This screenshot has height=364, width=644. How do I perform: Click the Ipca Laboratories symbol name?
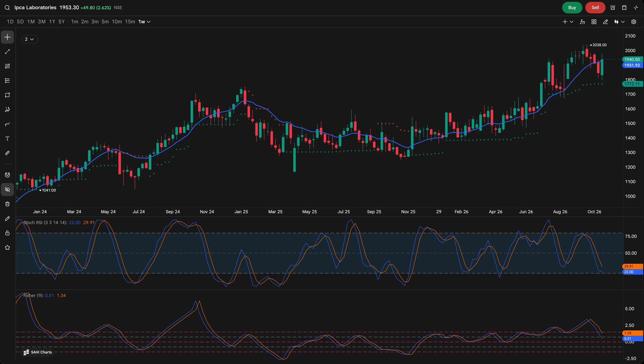[35, 8]
